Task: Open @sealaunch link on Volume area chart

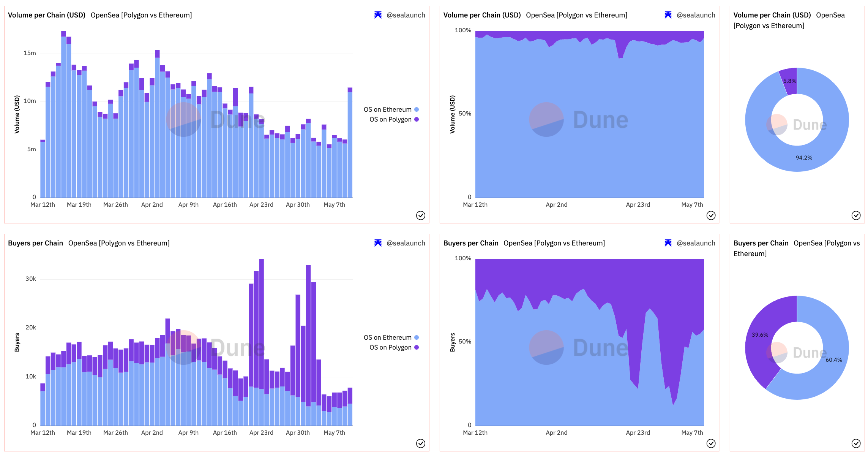Action: (x=696, y=15)
